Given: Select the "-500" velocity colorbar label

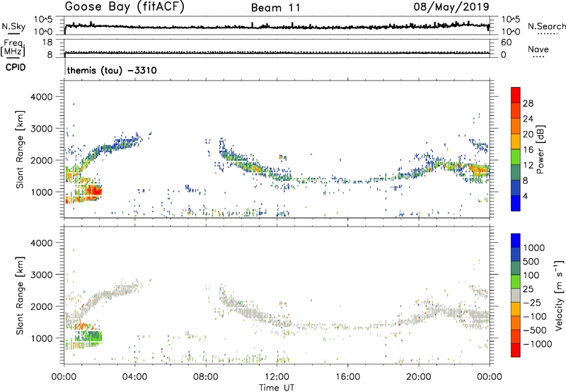Looking at the screenshot, I should click(535, 330).
